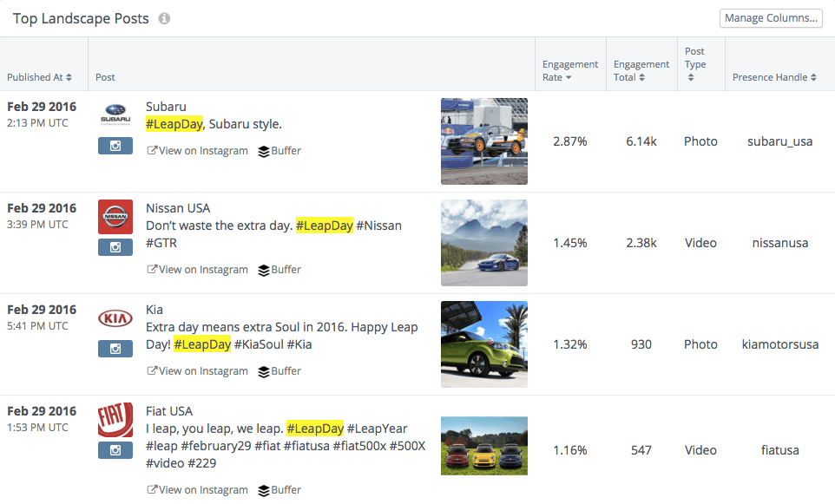Click the Nissan USA profile logo
This screenshot has width=835, height=504.
[x=115, y=217]
